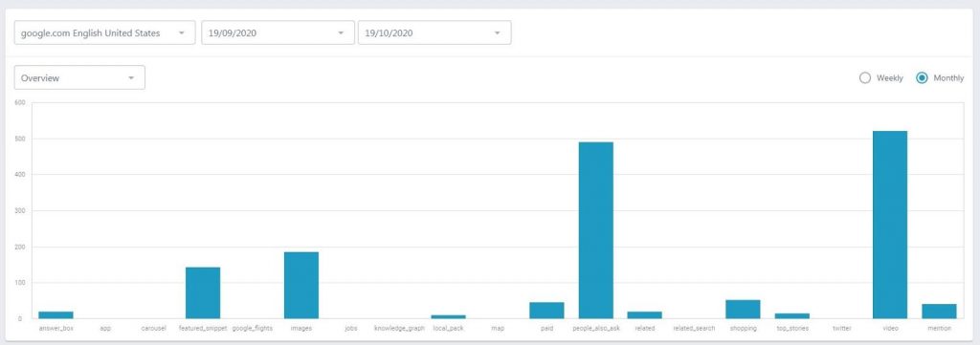Click the paid bar in the chart

click(546, 311)
